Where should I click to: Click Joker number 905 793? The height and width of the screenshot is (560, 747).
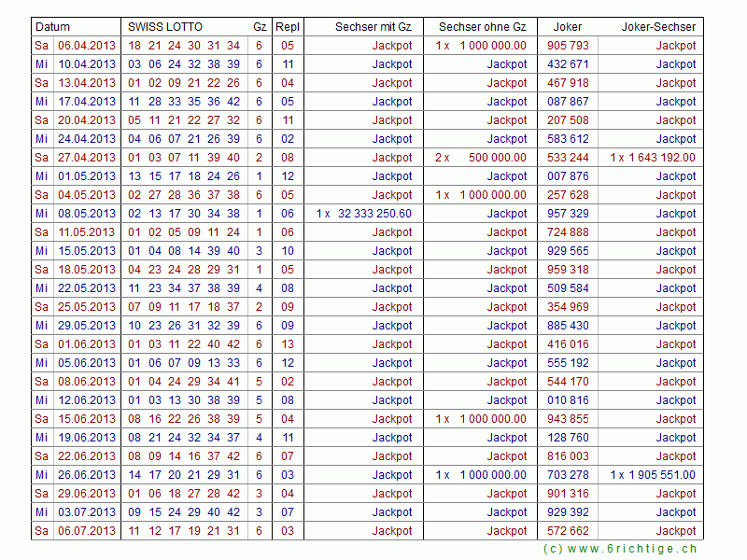[x=568, y=46]
